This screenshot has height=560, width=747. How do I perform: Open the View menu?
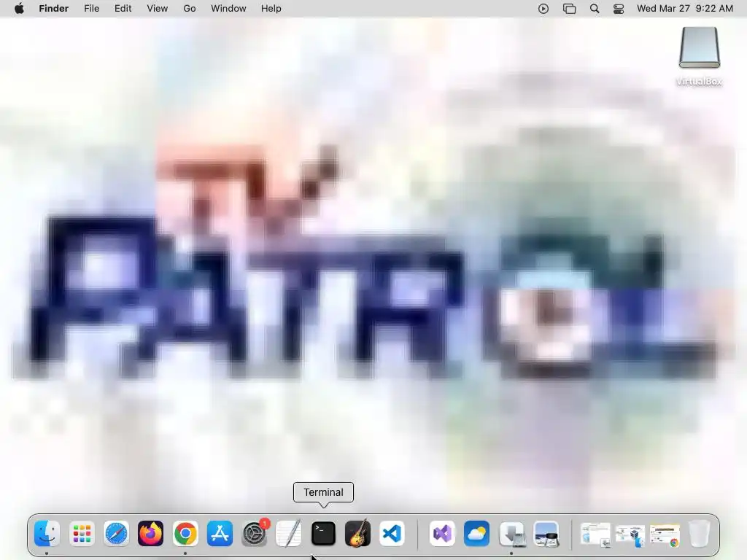tap(158, 9)
